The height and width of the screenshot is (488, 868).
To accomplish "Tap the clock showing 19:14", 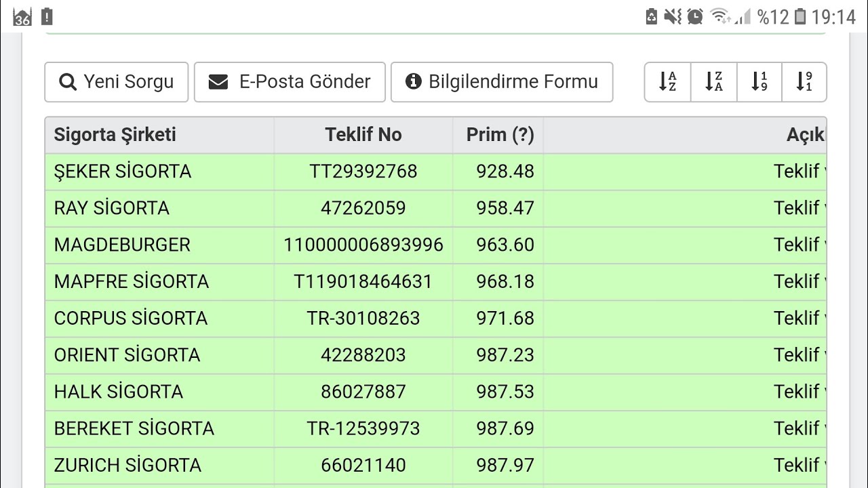I will 834,17.
